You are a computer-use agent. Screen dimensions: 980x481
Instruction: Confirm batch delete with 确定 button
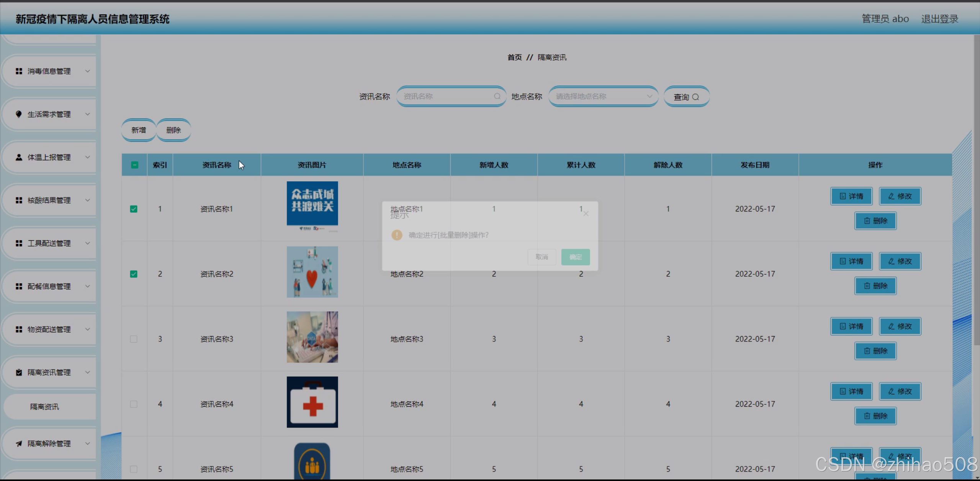click(575, 257)
